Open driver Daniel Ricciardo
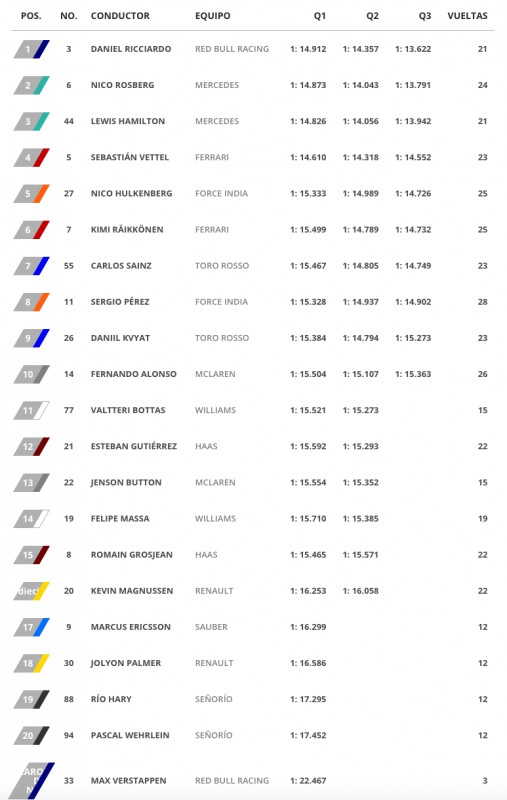 [131, 49]
